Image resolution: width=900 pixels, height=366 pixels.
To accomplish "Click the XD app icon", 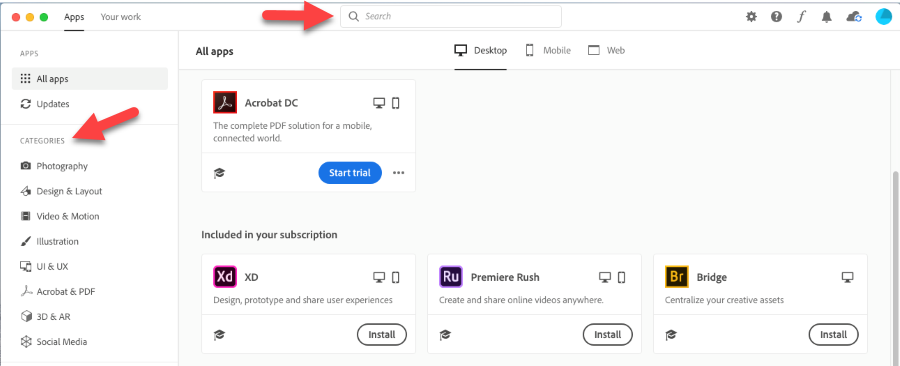I will (225, 277).
